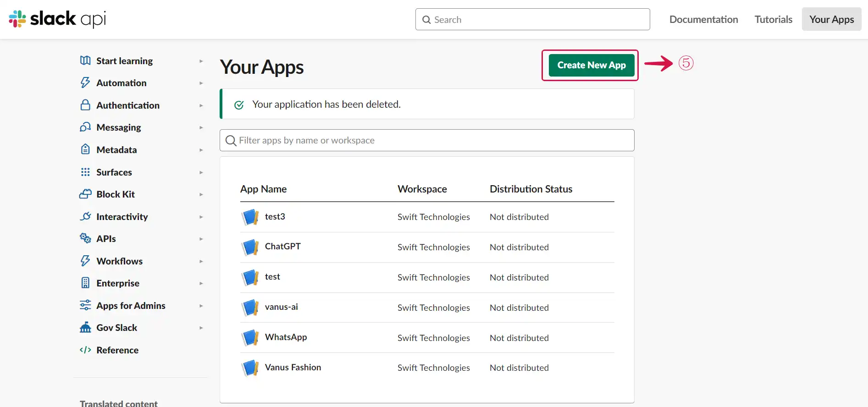Open the ChatGPT app link
Image resolution: width=868 pixels, height=407 pixels.
pyautogui.click(x=283, y=246)
